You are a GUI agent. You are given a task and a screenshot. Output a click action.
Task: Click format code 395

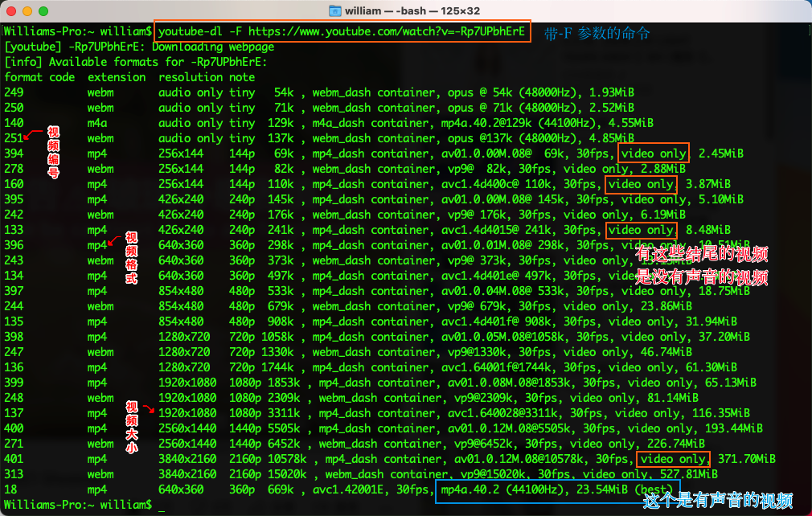point(14,200)
